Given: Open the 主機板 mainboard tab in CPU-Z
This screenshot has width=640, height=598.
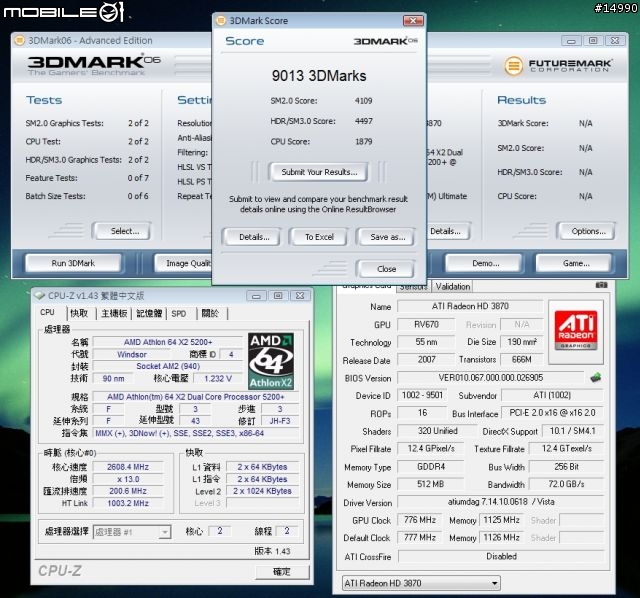Looking at the screenshot, I should tap(114, 313).
